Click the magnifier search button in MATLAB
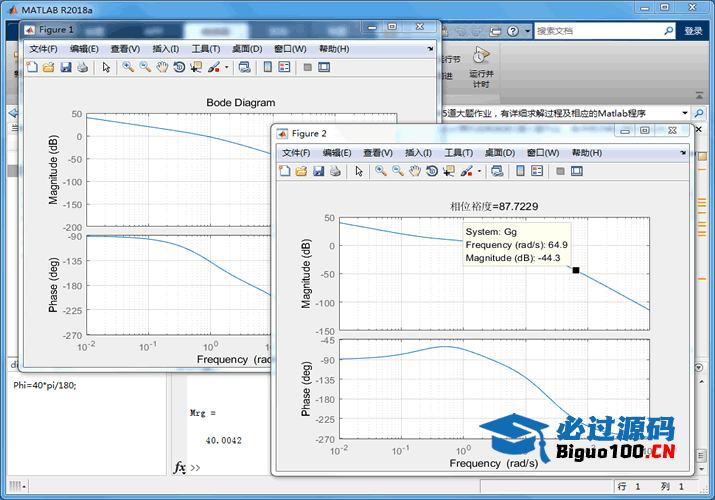The image size is (715, 500). click(x=668, y=31)
